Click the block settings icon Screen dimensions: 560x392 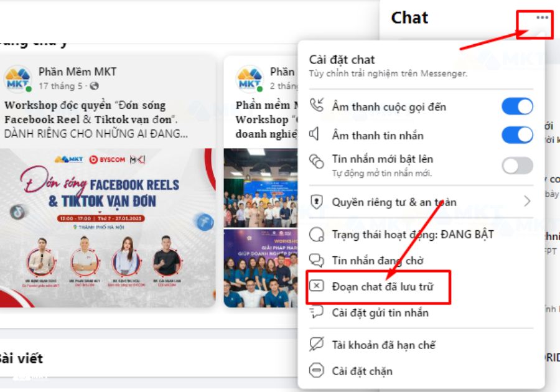tap(317, 370)
